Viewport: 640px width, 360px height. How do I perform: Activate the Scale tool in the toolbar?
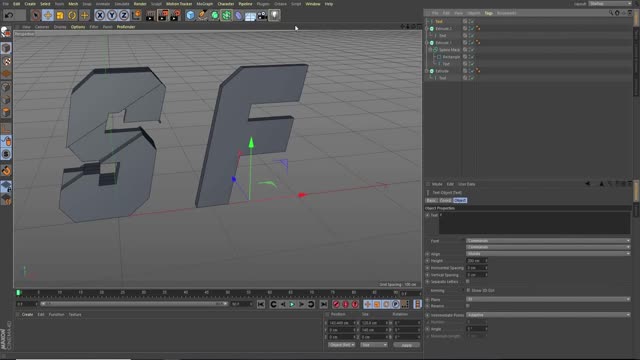[x=60, y=16]
